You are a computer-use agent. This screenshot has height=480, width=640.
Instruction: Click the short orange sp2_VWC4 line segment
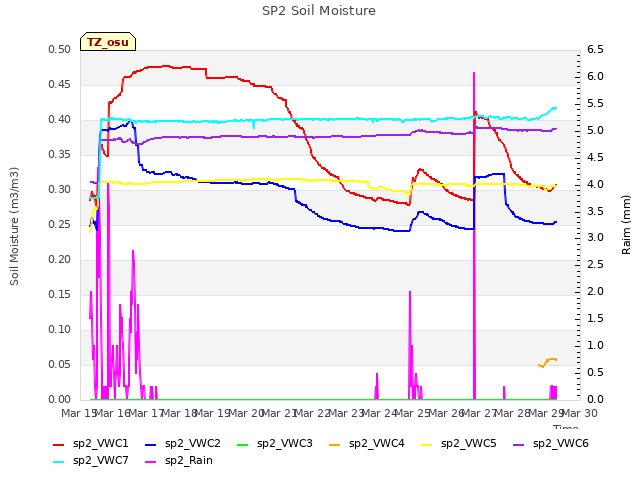[547, 362]
